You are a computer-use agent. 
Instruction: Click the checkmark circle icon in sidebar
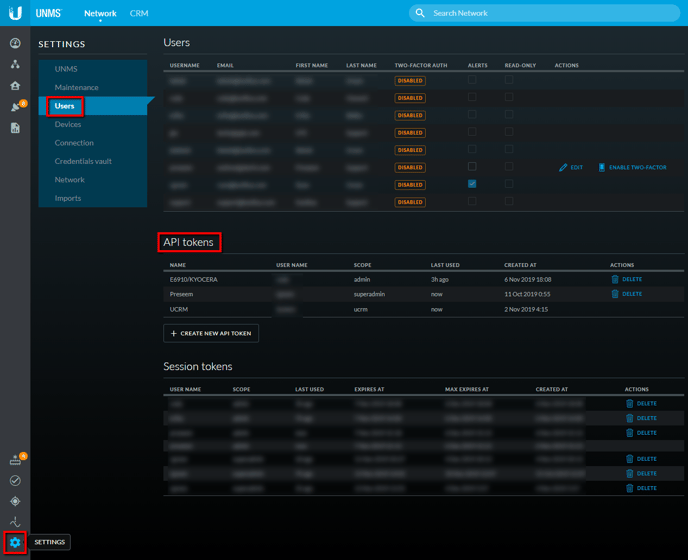(15, 481)
